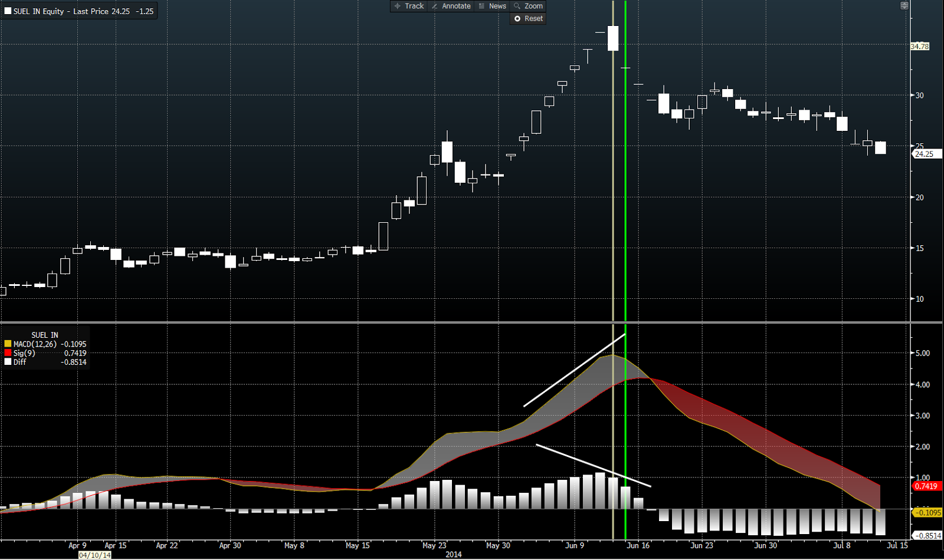Click the Zoom toolbar label
Image resolution: width=944 pixels, height=560 pixels.
(x=533, y=6)
